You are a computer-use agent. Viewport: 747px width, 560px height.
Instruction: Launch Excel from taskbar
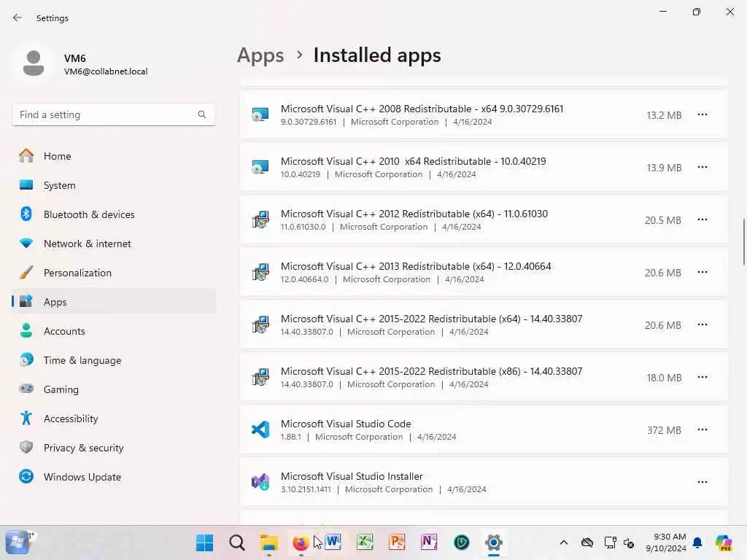pyautogui.click(x=365, y=542)
